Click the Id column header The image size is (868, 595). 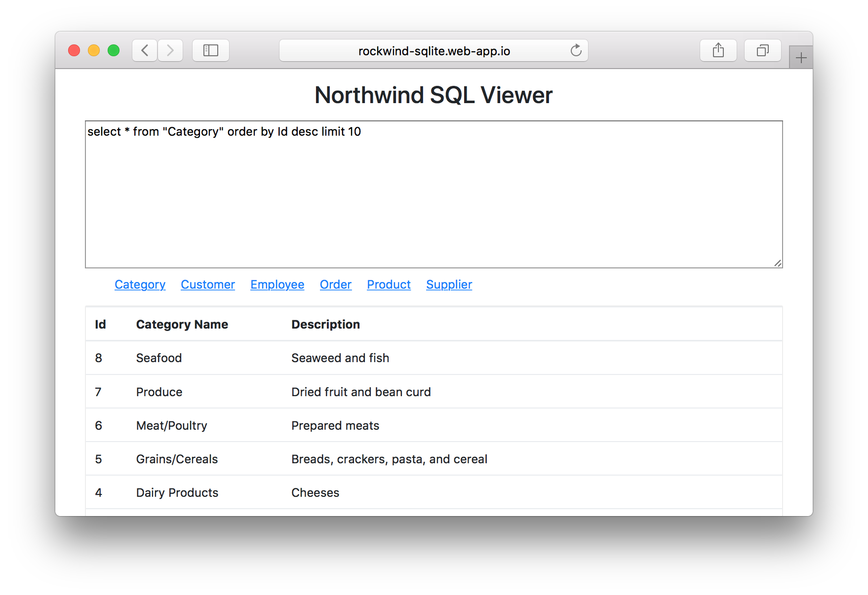100,324
